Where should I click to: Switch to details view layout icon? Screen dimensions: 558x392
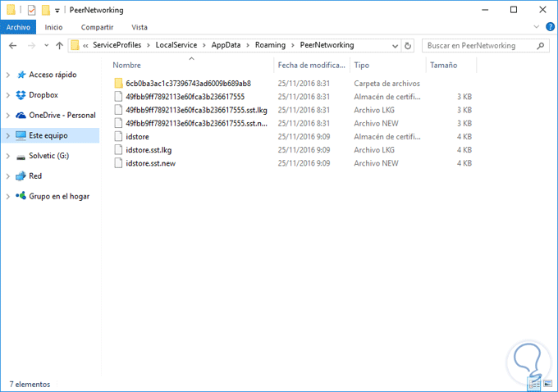pos(534,384)
